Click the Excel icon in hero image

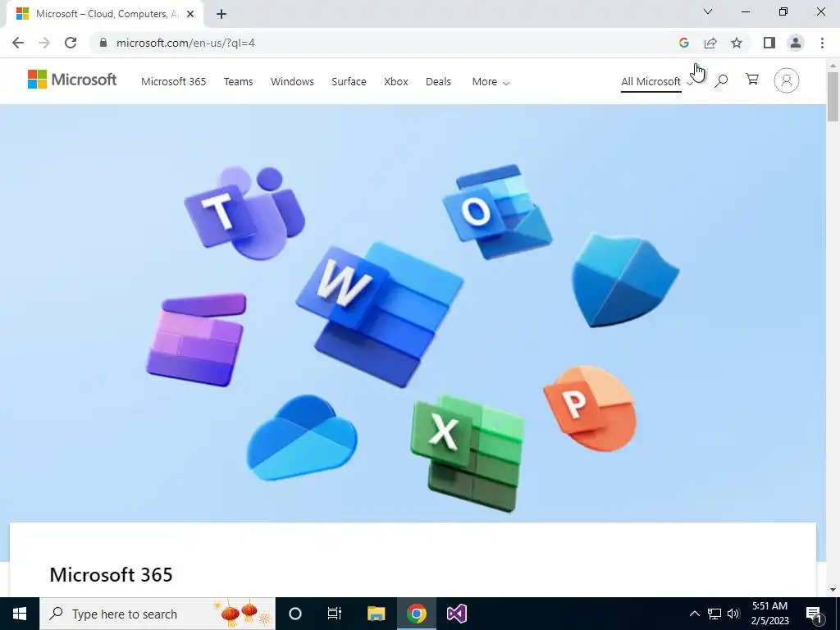[468, 454]
